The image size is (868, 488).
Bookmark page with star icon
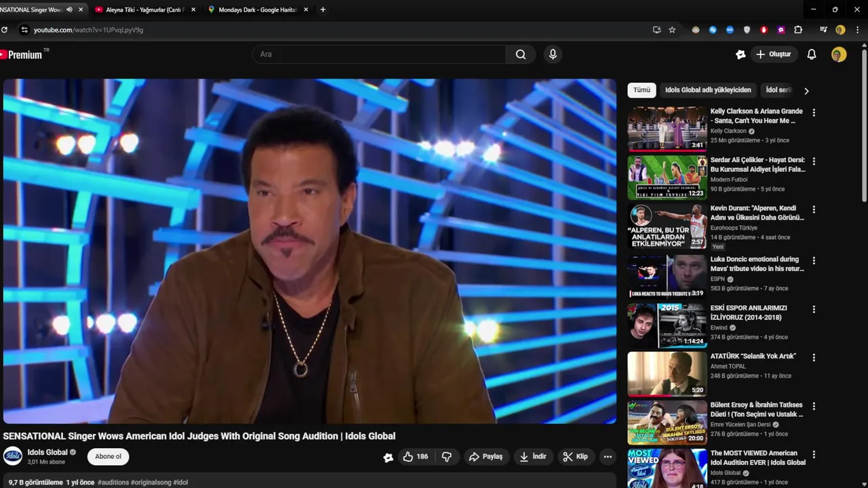pyautogui.click(x=672, y=30)
